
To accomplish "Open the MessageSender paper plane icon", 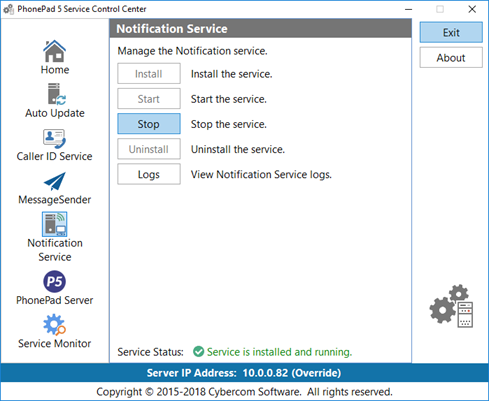I will pos(55,182).
